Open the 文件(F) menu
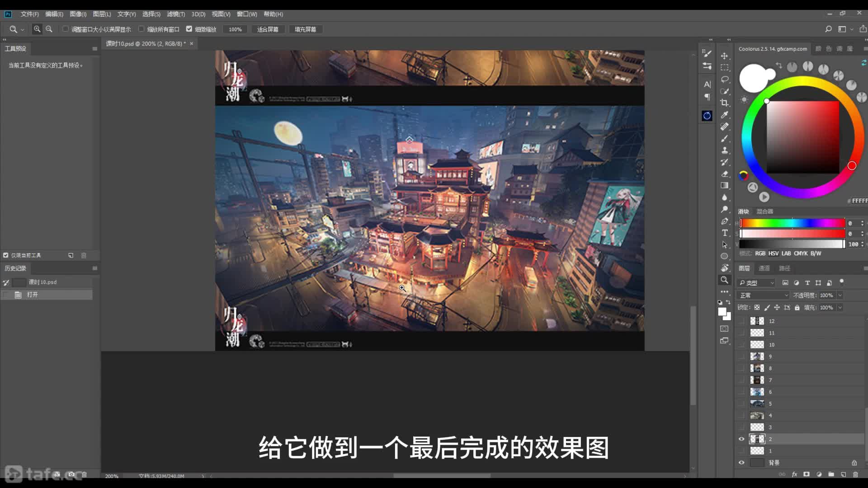 pyautogui.click(x=29, y=14)
